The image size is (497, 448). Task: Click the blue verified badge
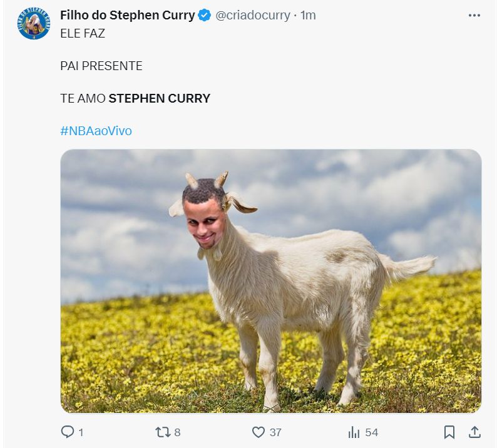pyautogui.click(x=205, y=16)
